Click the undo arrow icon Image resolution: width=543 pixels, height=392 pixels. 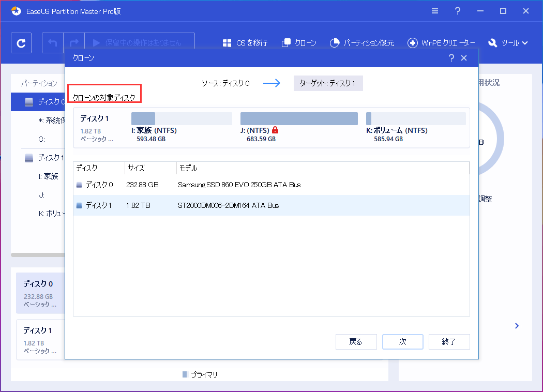[53, 43]
